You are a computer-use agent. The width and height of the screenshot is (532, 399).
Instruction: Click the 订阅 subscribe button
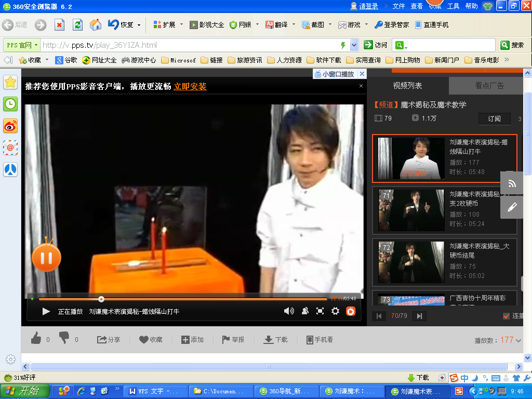[x=494, y=118]
